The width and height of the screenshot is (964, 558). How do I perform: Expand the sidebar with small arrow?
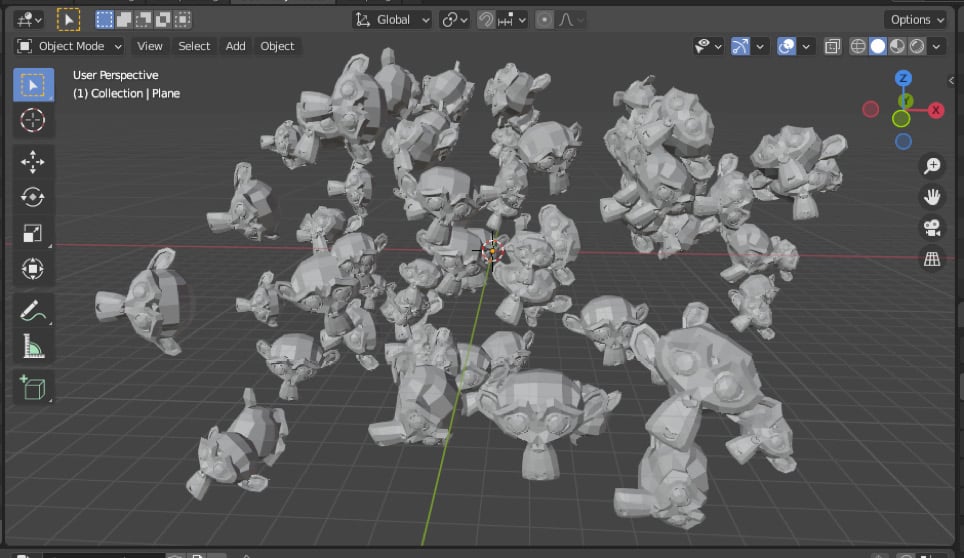point(952,81)
